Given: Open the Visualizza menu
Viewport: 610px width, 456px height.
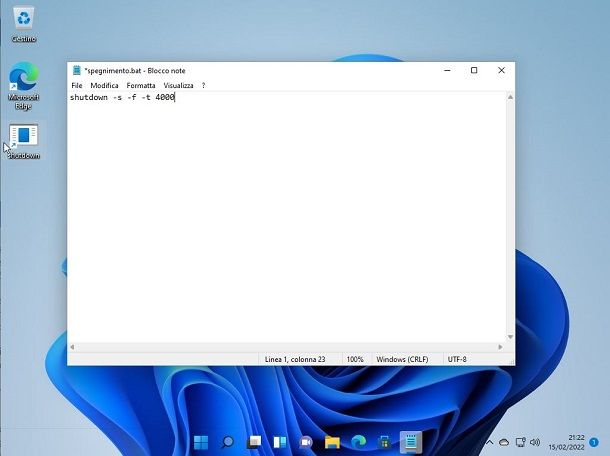Looking at the screenshot, I should pyautogui.click(x=178, y=85).
